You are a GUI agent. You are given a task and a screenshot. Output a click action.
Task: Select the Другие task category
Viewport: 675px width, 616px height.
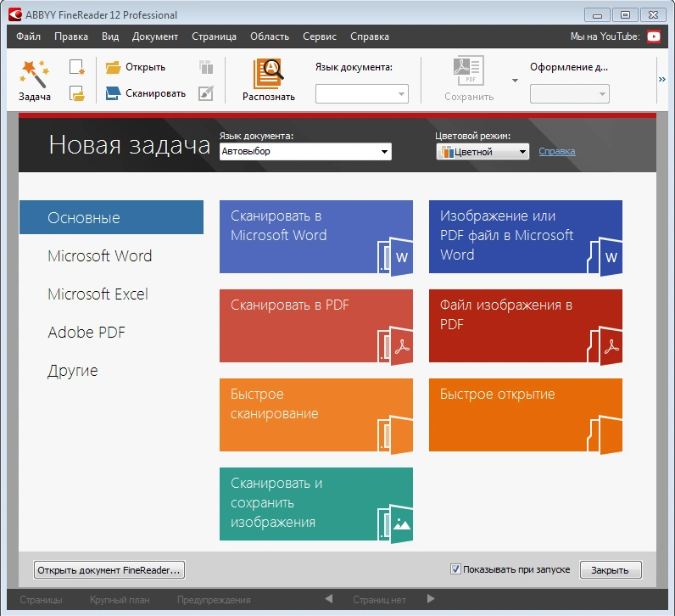73,371
